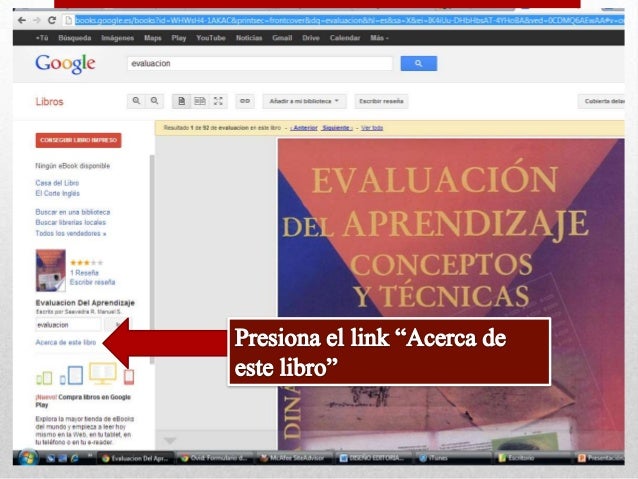Viewport: 638px width, 479px height.
Task: Click the sidebar vertical scrollbar
Action: tap(152, 259)
